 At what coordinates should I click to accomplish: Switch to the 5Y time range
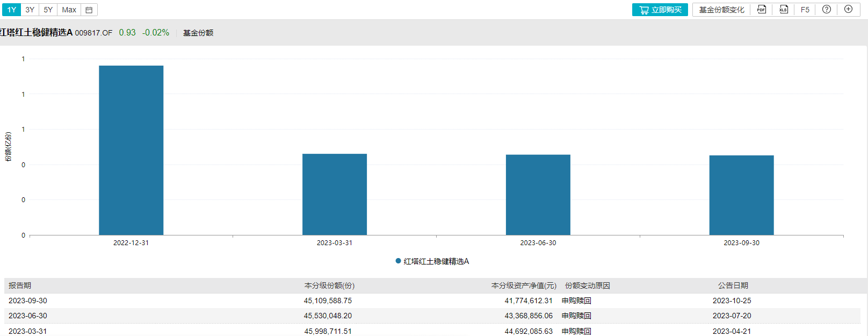[x=48, y=10]
